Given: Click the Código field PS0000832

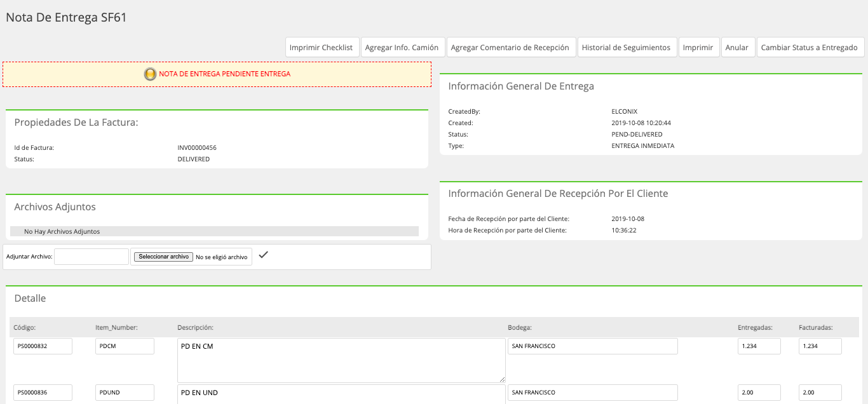Looking at the screenshot, I should click(x=43, y=346).
